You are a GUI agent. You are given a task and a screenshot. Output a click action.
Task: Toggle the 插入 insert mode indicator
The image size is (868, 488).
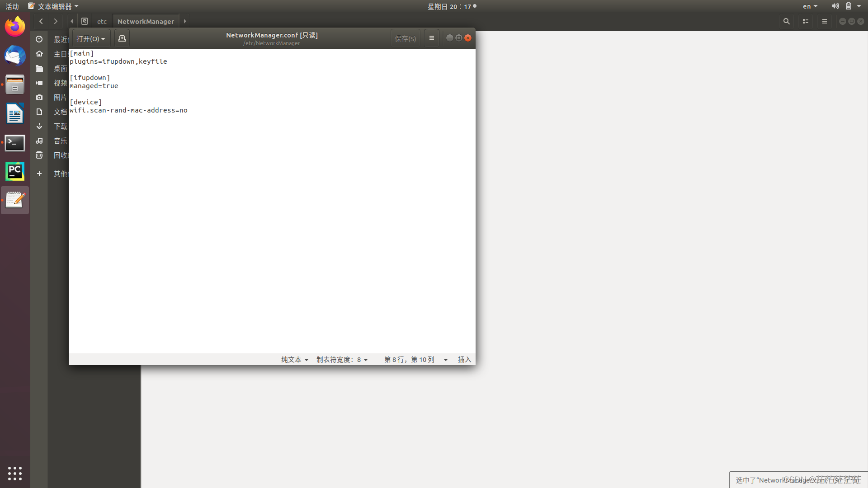tap(464, 360)
